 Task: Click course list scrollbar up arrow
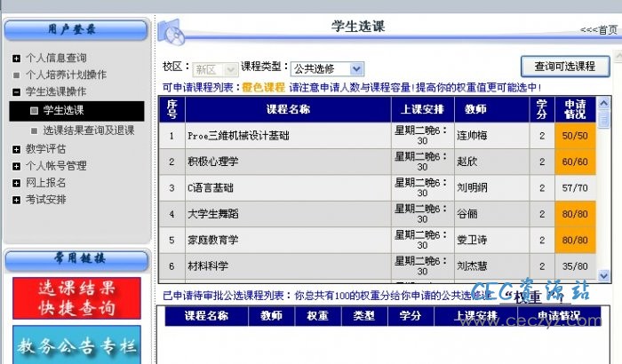tap(603, 104)
